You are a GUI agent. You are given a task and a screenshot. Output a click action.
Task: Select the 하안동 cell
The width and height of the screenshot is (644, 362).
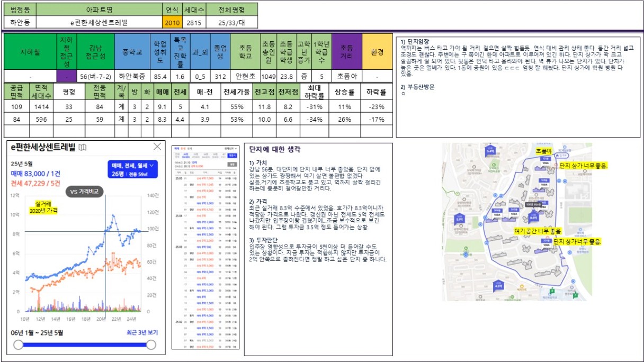pos(19,23)
